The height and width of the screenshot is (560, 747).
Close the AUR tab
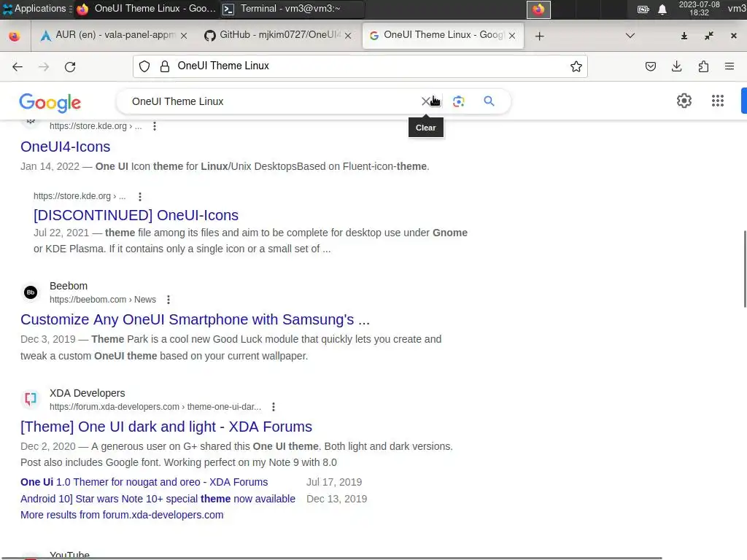[184, 36]
